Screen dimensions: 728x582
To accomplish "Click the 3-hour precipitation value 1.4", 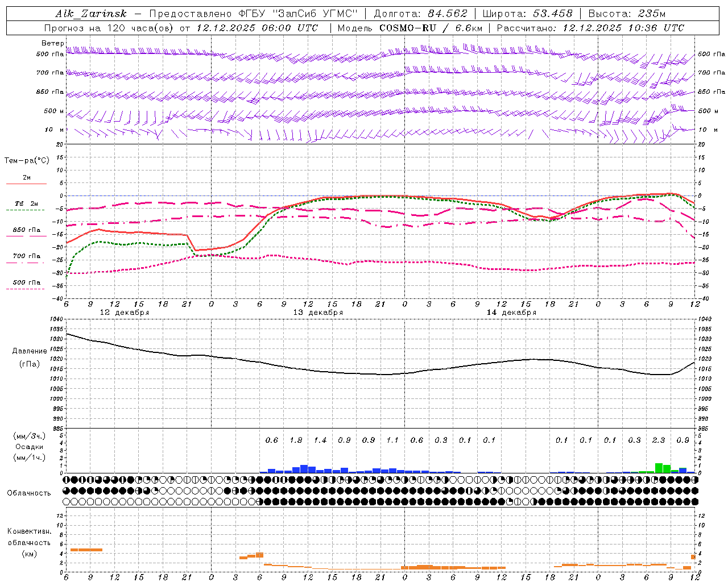I will pyautogui.click(x=320, y=440).
